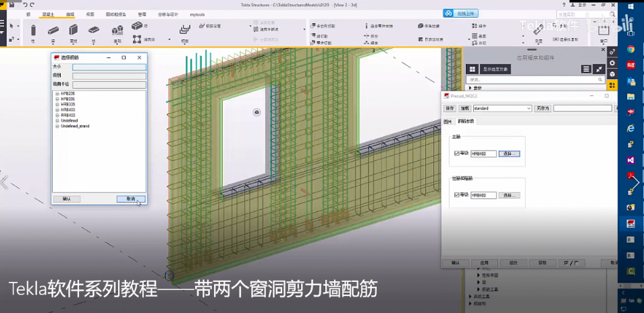Open the yellow components side panel icon
Viewport: 644px width, 313px height.
(612, 85)
